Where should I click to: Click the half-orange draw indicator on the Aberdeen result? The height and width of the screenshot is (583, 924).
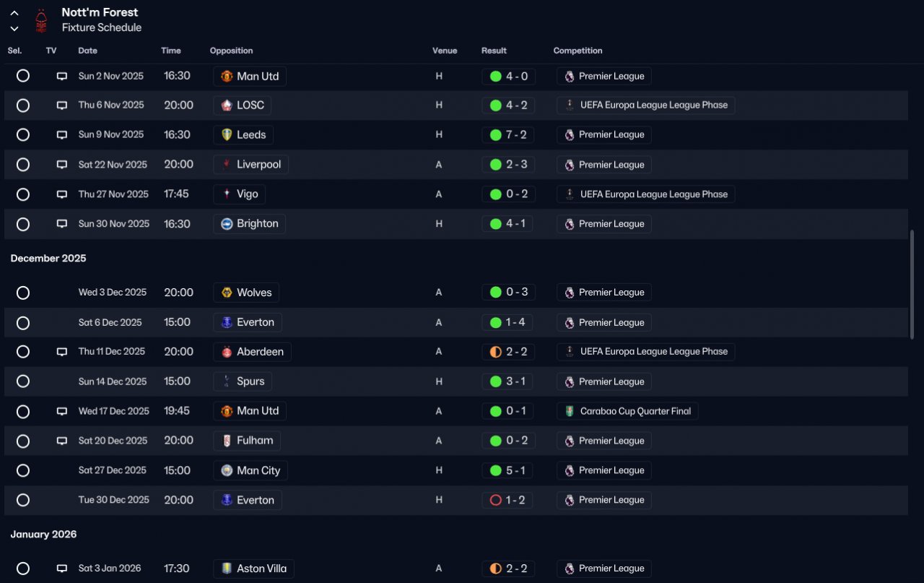[x=495, y=352]
